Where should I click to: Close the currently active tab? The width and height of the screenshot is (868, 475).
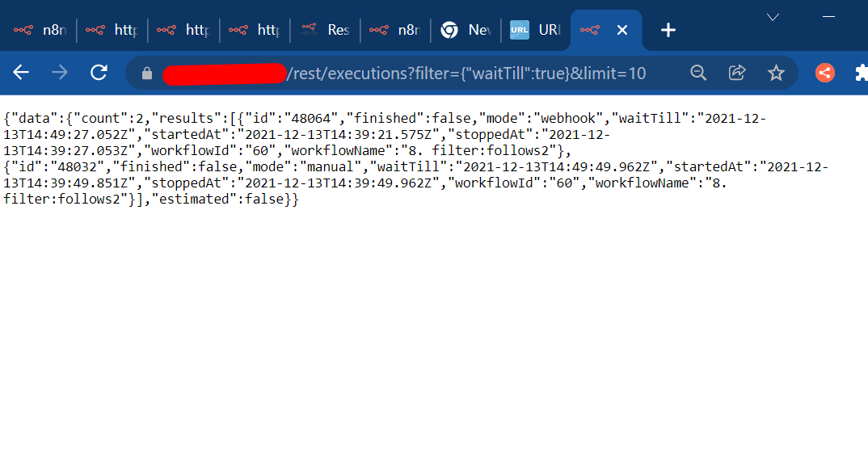(622, 29)
